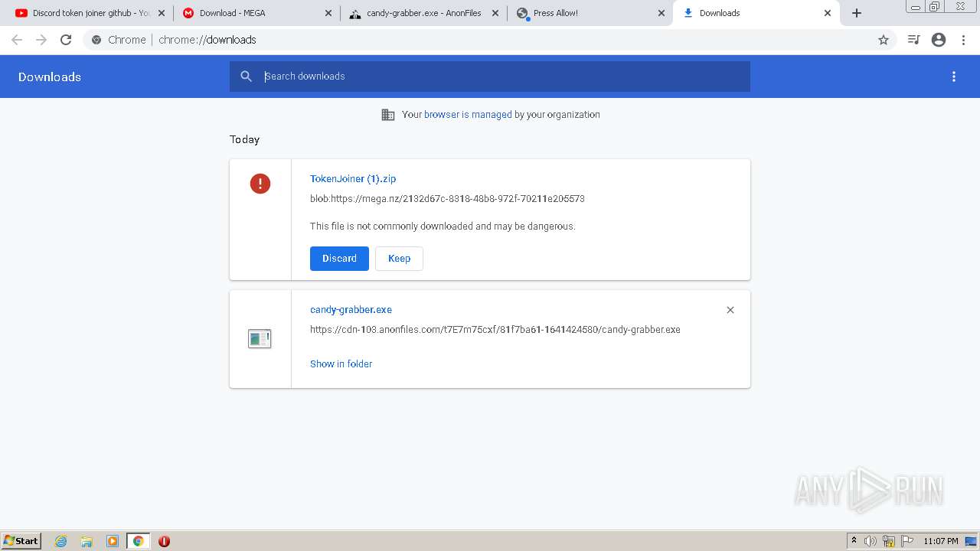
Task: Open Downloads page more actions menu
Action: coord(954,77)
